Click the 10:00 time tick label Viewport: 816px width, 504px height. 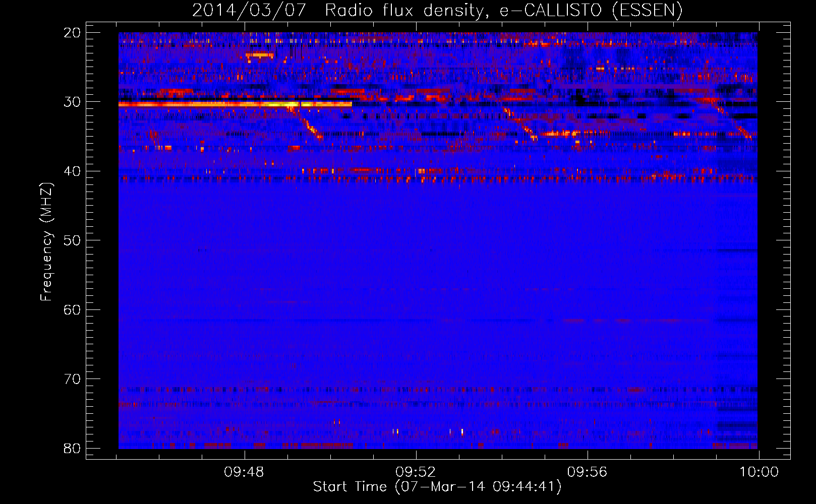(759, 472)
